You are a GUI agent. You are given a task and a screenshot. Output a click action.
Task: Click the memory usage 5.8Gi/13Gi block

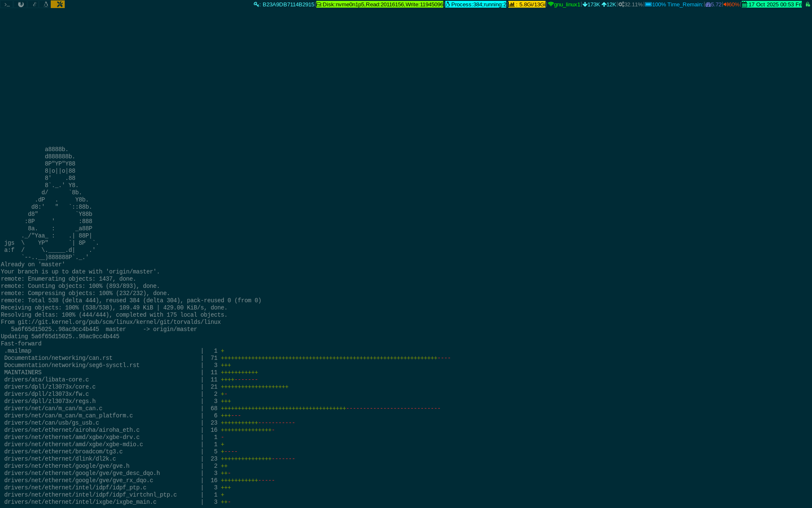pos(527,5)
